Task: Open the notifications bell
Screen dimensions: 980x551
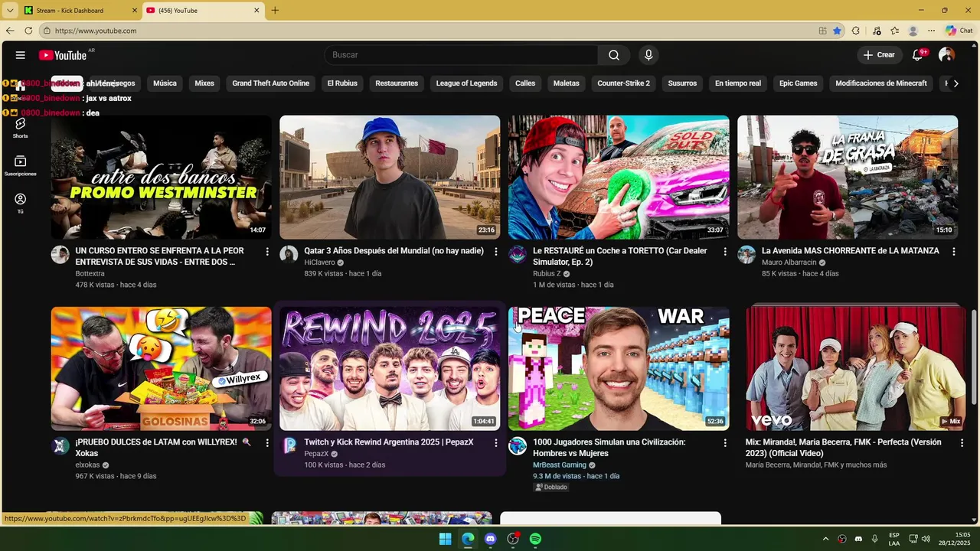Action: 917,55
